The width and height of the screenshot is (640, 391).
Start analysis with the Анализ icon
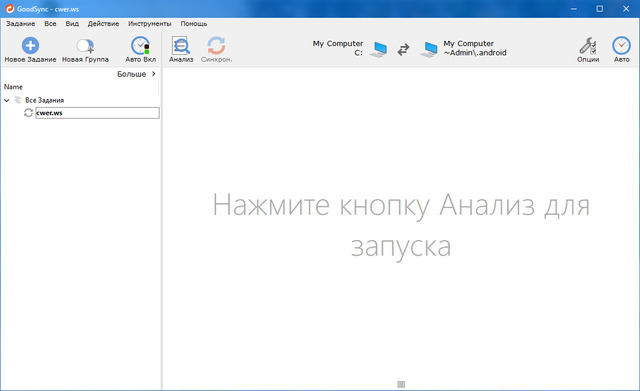coord(181,46)
